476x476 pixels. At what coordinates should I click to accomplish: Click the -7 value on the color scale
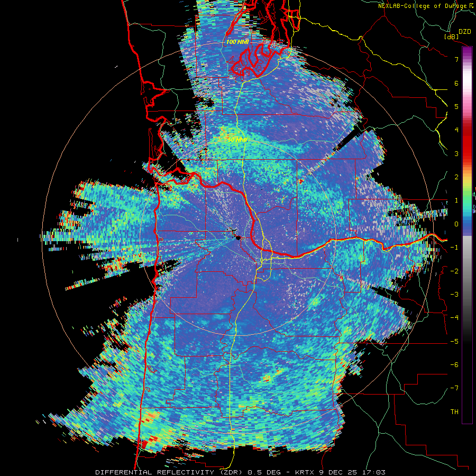[x=454, y=388]
